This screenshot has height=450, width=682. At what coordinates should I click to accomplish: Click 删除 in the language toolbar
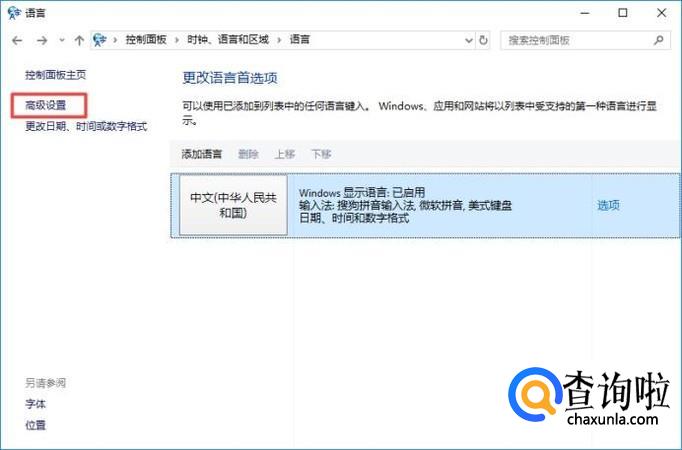point(248,154)
